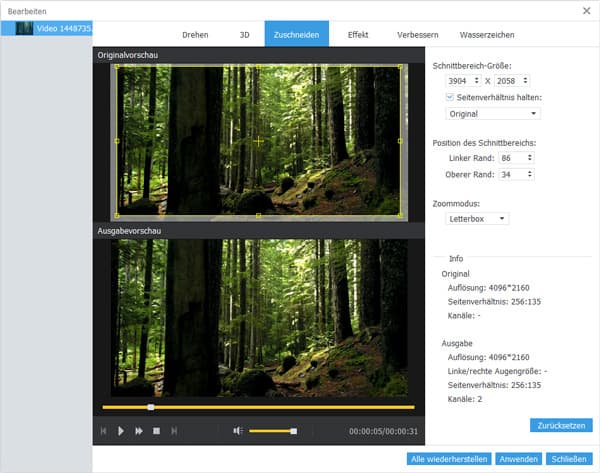Click Alle wiederherstellen button

449,459
